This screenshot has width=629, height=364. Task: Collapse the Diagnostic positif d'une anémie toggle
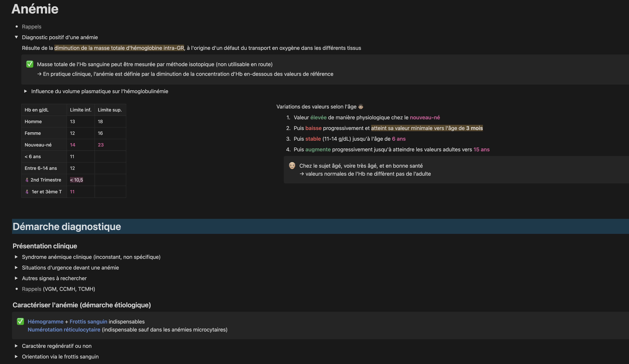(16, 37)
